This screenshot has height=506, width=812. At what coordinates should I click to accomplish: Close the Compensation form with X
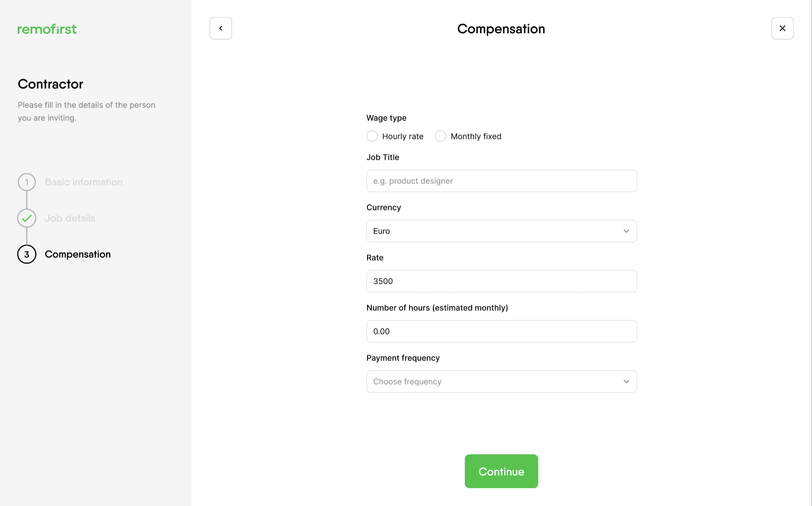pyautogui.click(x=782, y=28)
